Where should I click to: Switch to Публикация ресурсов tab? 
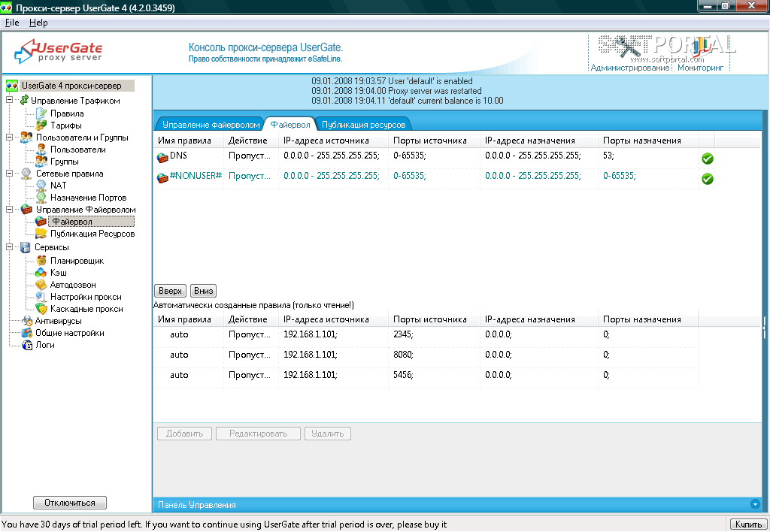click(x=363, y=125)
